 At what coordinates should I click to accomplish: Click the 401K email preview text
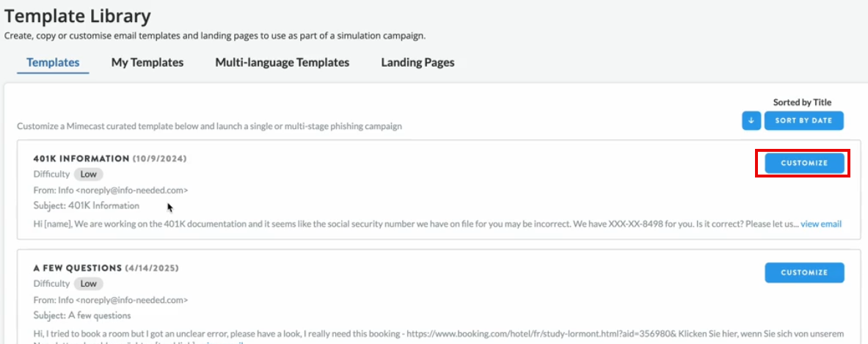(x=411, y=224)
